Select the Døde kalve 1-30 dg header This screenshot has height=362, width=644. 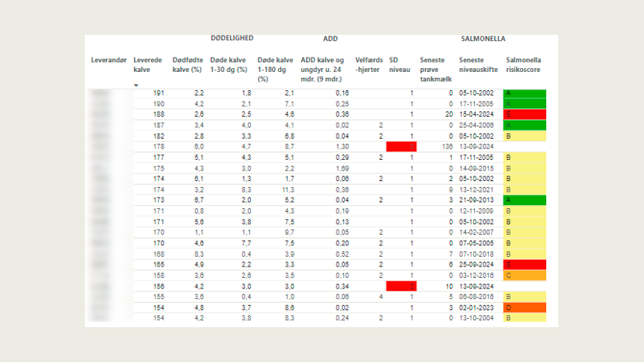pyautogui.click(x=230, y=64)
